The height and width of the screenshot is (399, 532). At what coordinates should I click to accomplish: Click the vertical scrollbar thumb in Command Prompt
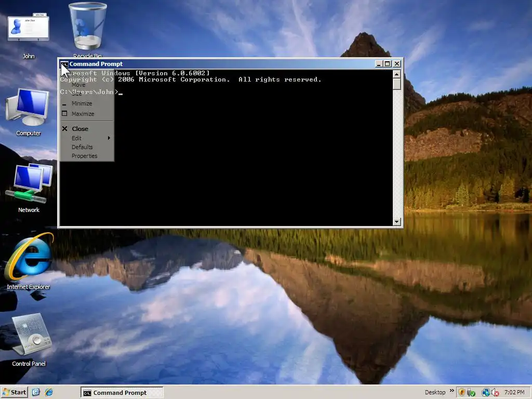click(396, 84)
